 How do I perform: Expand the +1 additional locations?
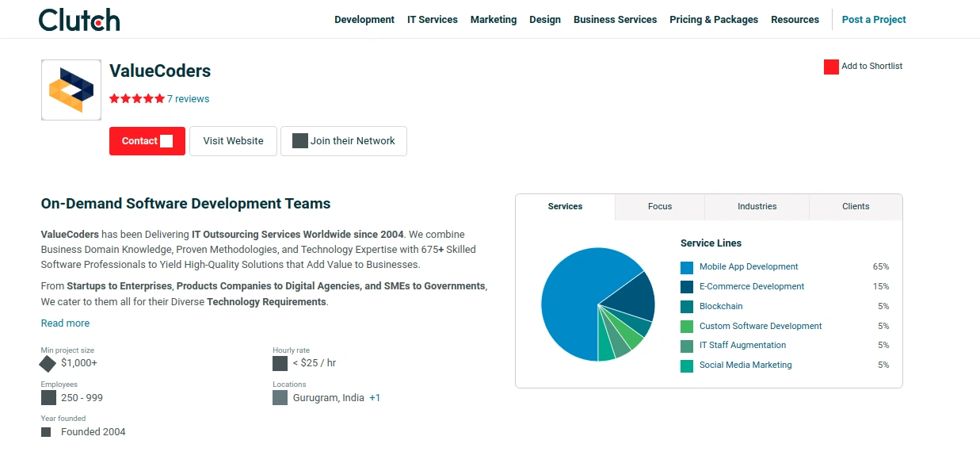click(x=375, y=398)
